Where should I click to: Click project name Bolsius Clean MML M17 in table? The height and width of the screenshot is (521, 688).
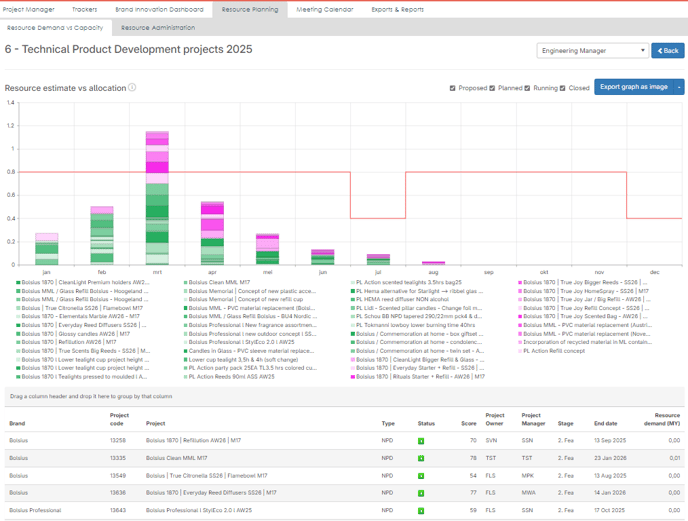pyautogui.click(x=176, y=458)
